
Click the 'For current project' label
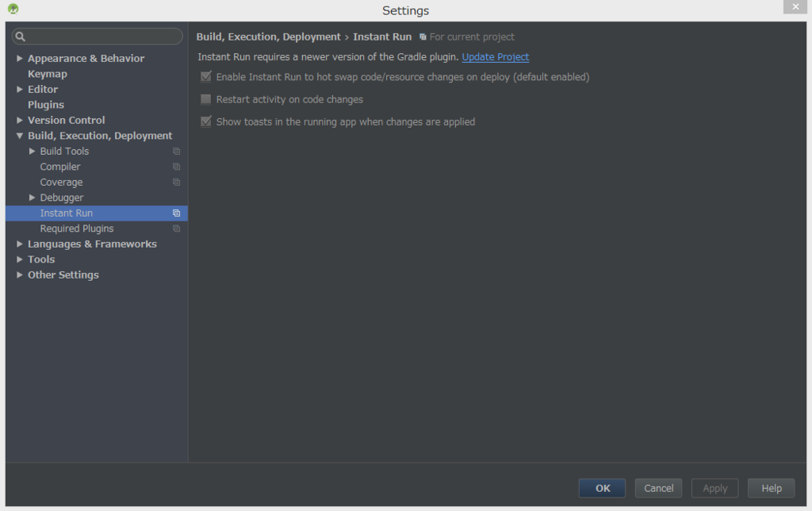point(472,36)
